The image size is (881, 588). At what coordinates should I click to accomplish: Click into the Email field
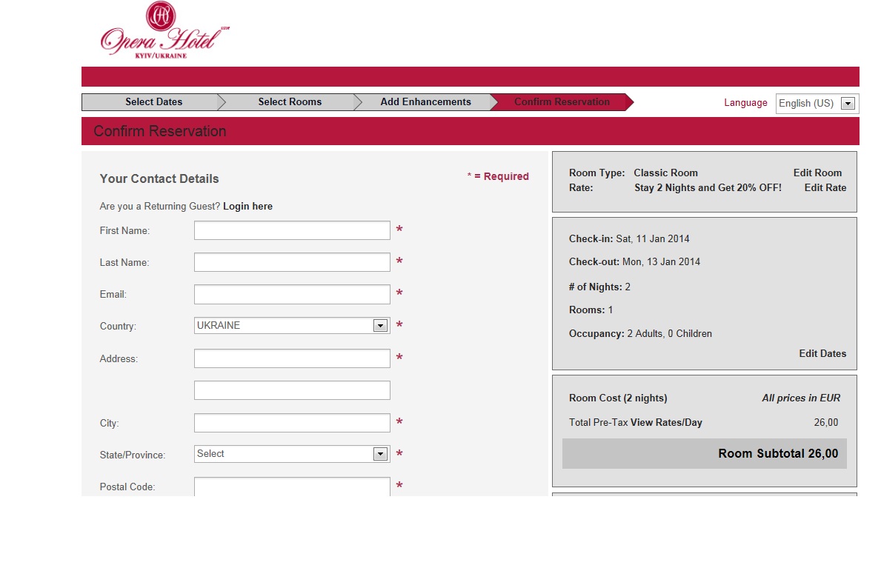tap(292, 294)
